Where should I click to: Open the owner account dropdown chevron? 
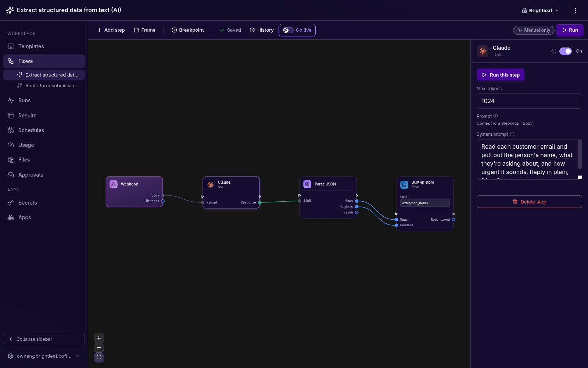coord(78,356)
